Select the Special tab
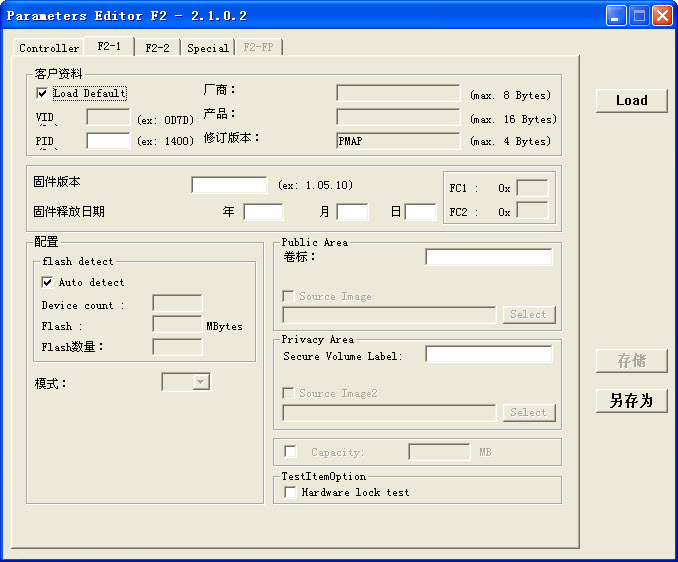This screenshot has height=562, width=678. tap(207, 48)
